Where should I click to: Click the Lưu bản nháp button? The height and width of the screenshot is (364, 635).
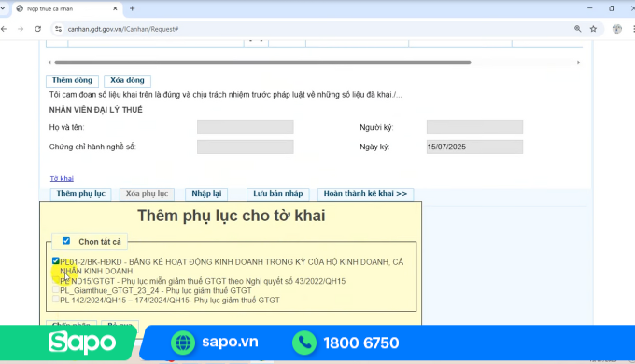(278, 194)
